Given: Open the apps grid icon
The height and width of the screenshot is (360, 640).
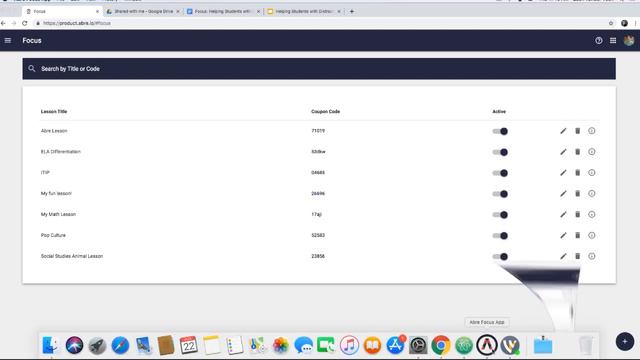Looking at the screenshot, I should [613, 40].
